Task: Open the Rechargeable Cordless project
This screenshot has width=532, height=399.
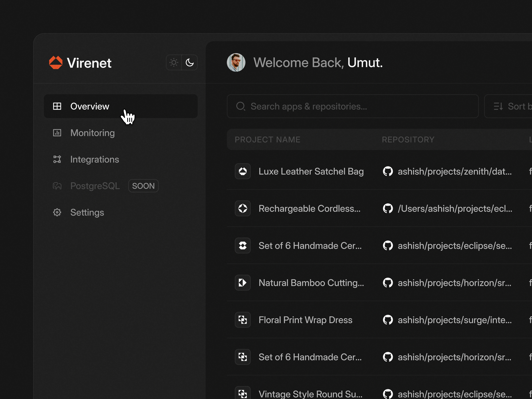Action: pyautogui.click(x=309, y=208)
